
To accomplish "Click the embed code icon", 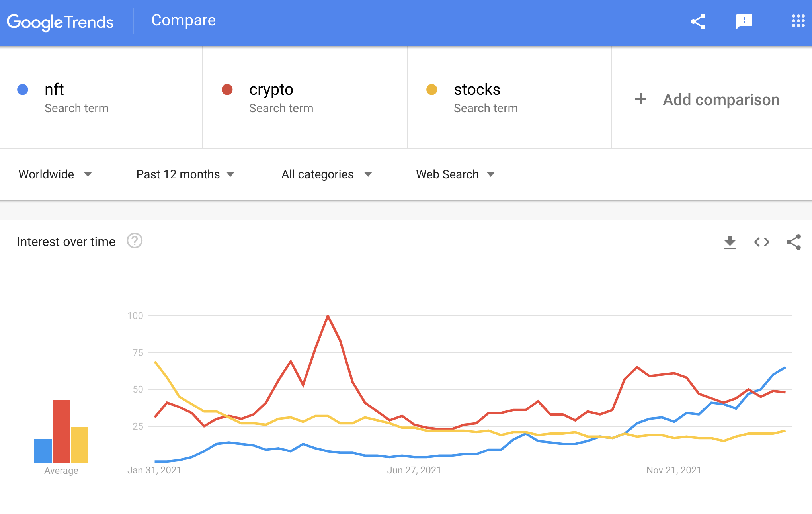I will (x=761, y=242).
